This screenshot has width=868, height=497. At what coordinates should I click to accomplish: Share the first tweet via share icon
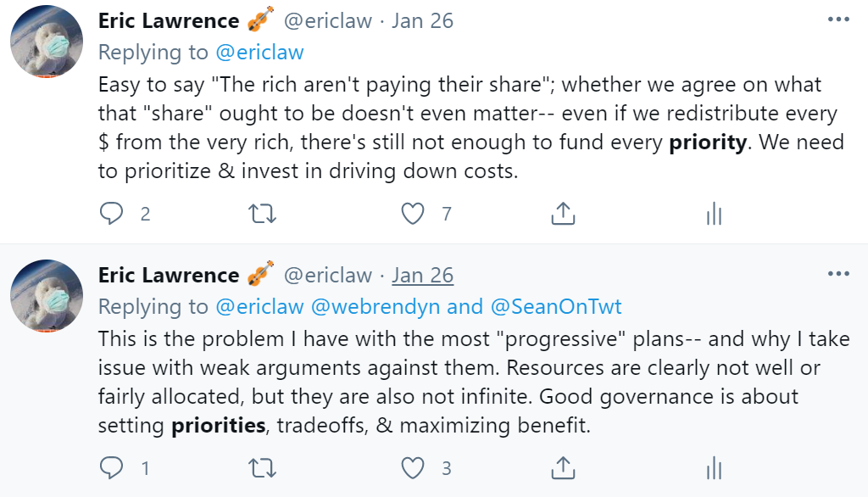563,215
